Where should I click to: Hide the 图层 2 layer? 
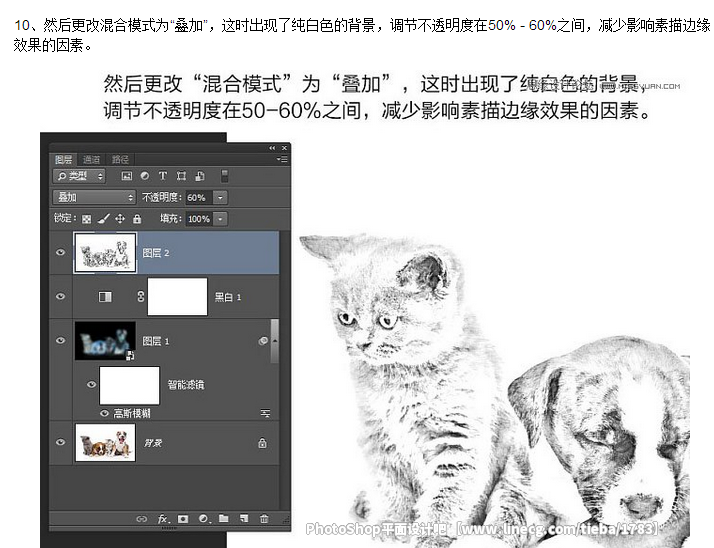pos(61,252)
